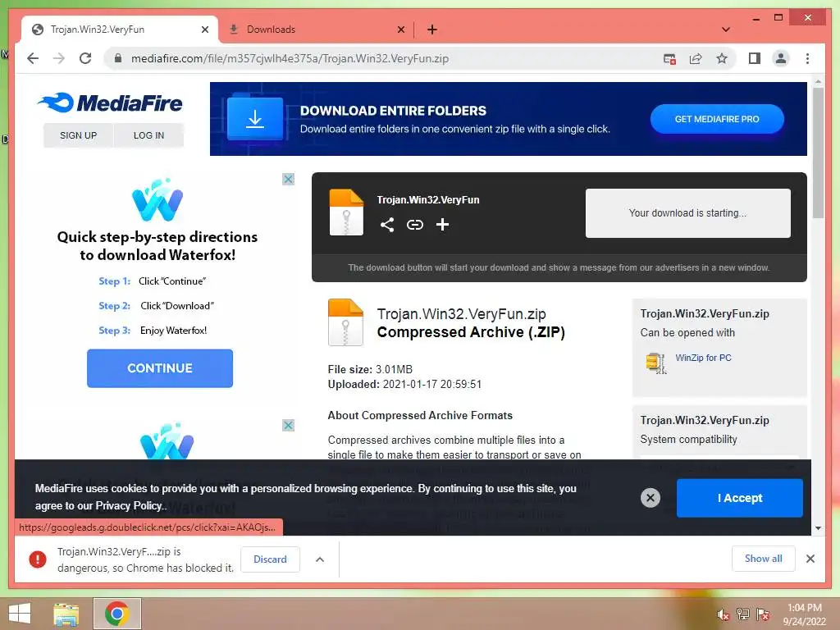Screen dimensions: 840x630
Task: Go back using the browser back arrow
Action: tap(33, 58)
